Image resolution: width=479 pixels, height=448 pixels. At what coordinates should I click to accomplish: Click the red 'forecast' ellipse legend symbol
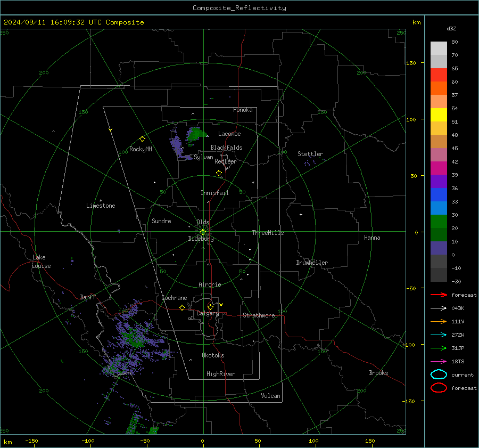(439, 388)
